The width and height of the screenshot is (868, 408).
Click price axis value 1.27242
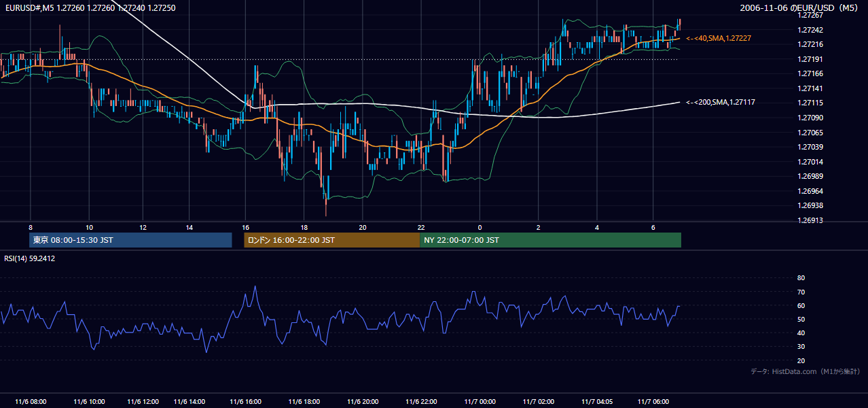point(812,30)
